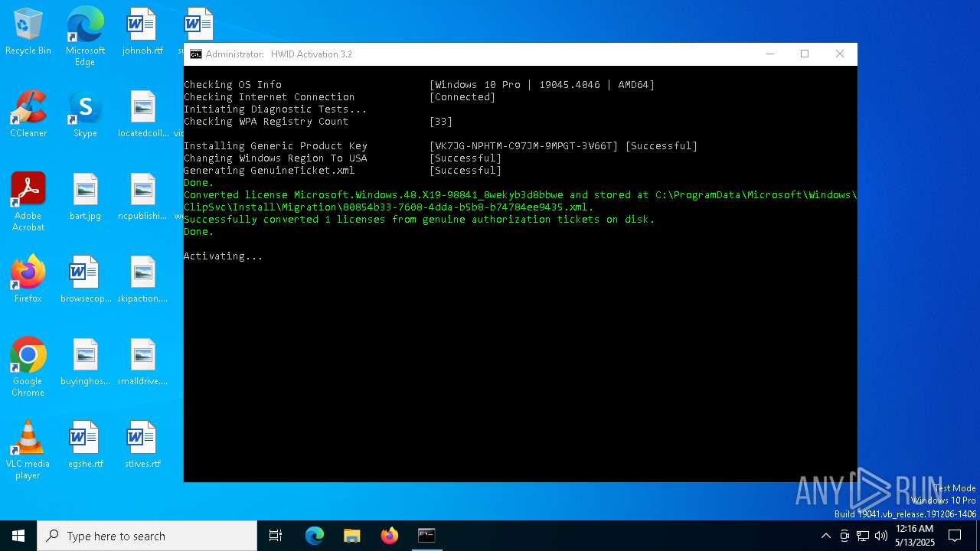The width and height of the screenshot is (980, 551).
Task: Select the johnoh.rtf document on the desktop
Action: coord(142,32)
